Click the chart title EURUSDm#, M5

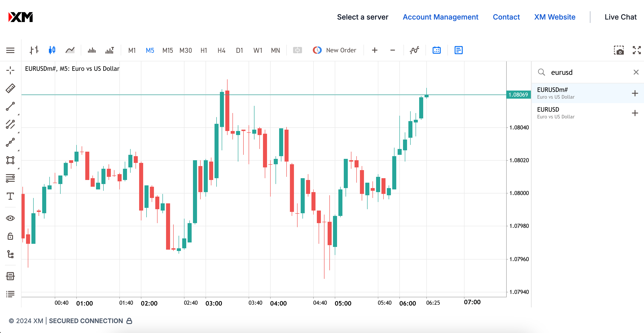pyautogui.click(x=72, y=69)
